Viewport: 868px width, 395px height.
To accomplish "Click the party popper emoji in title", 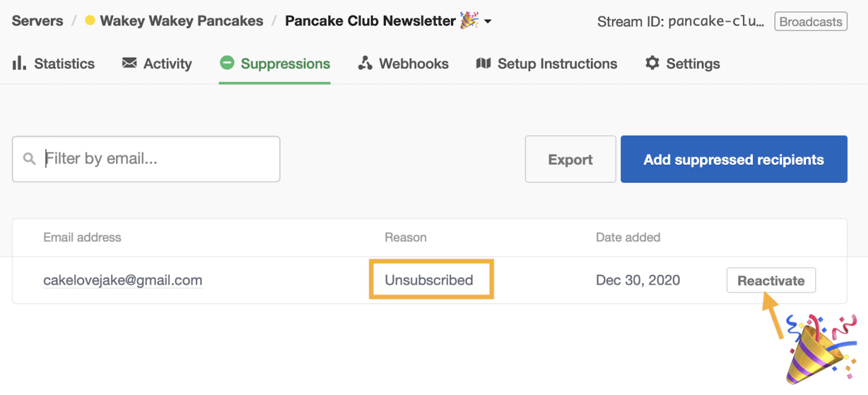I will point(469,20).
